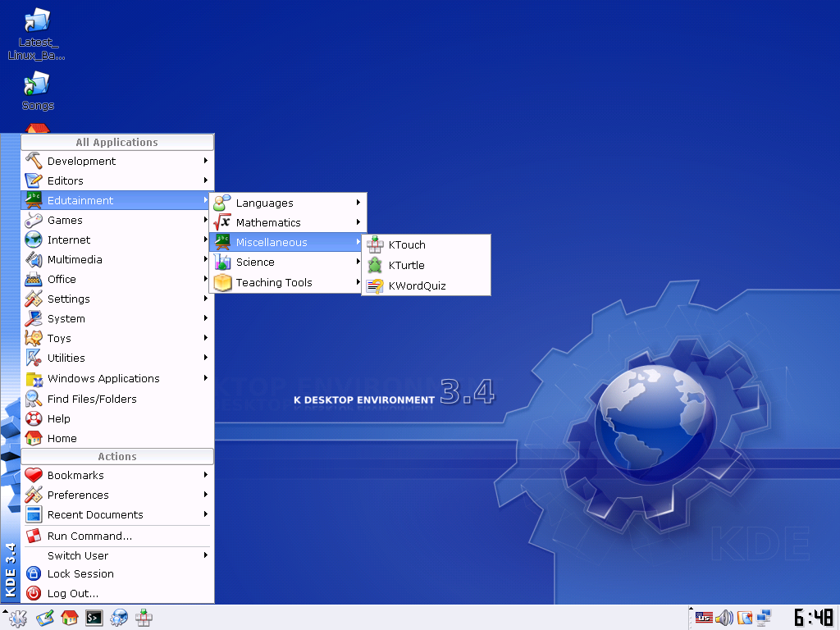
Task: Expand the Games menu arrow
Action: 206,220
